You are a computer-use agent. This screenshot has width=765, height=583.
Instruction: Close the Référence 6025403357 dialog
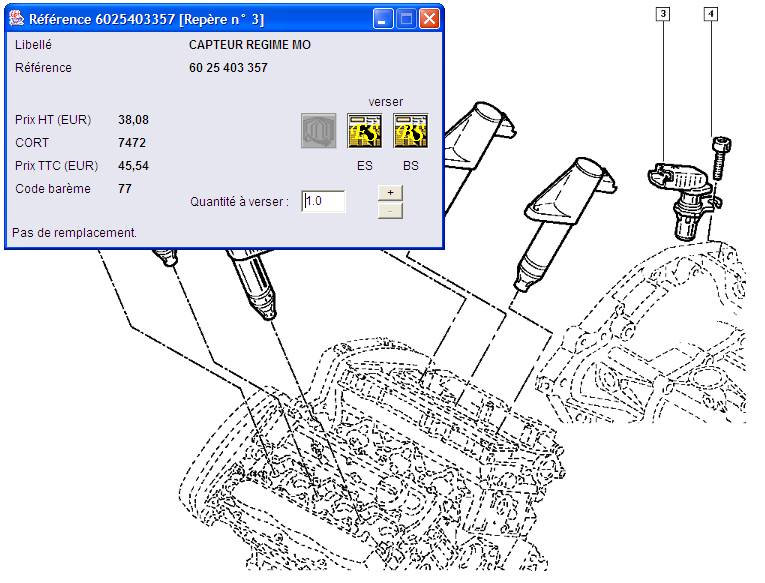coord(428,19)
